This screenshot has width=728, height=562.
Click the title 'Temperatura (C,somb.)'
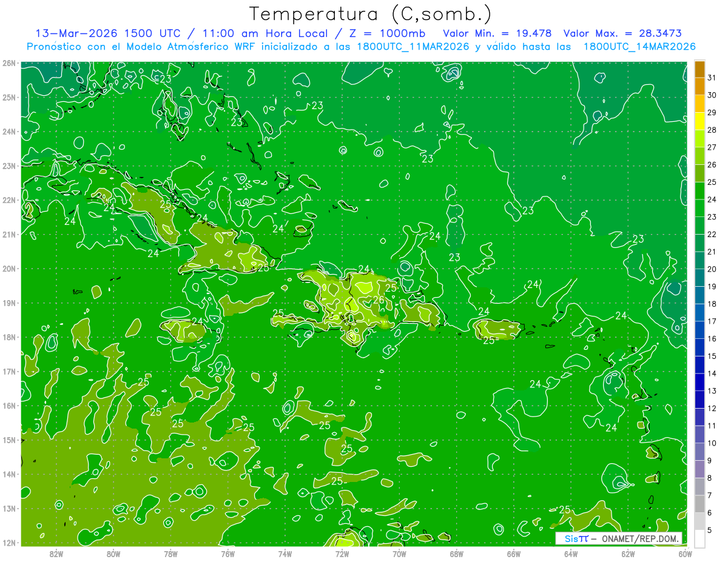[370, 14]
